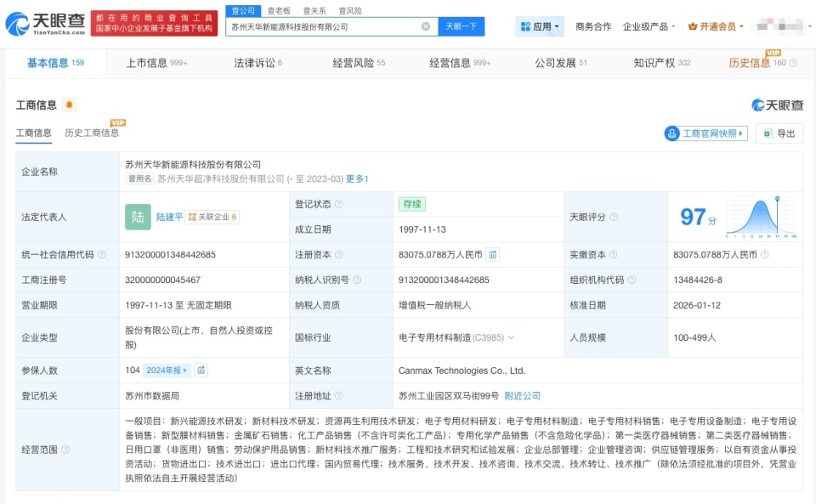Switch to 法律诉讼 tab
816x504 pixels.
click(x=258, y=63)
